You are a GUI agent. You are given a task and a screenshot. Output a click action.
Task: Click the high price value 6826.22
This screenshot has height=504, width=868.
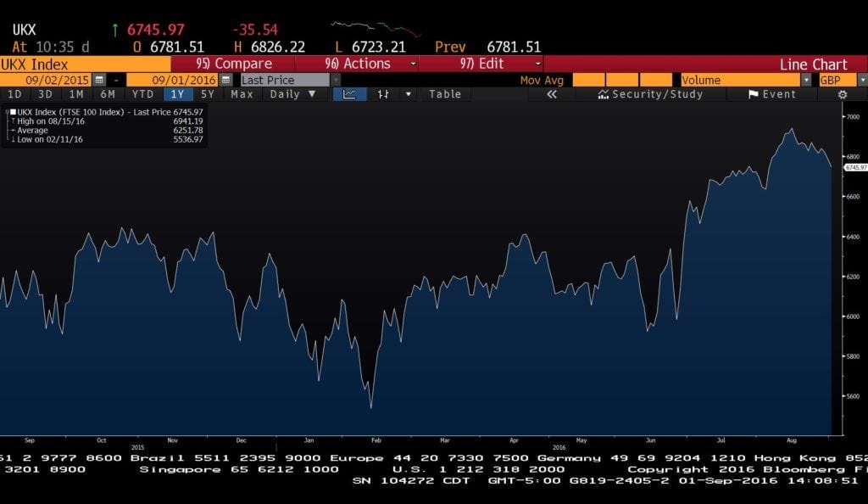pos(278,47)
